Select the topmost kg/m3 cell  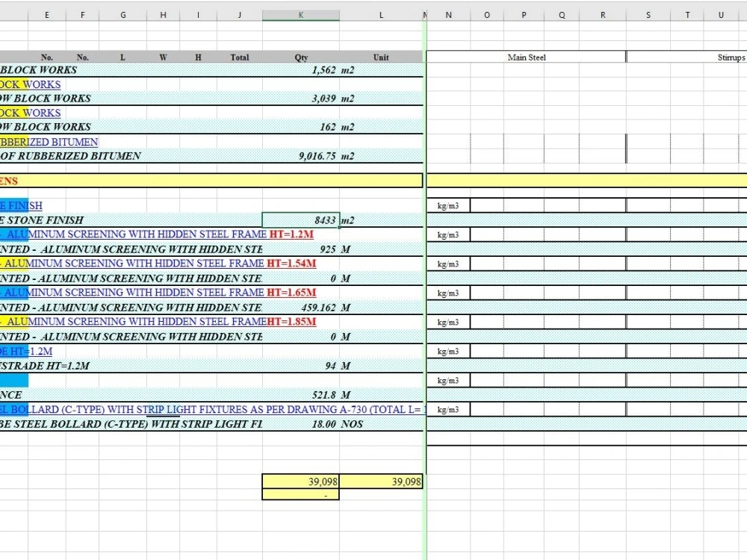tap(448, 205)
